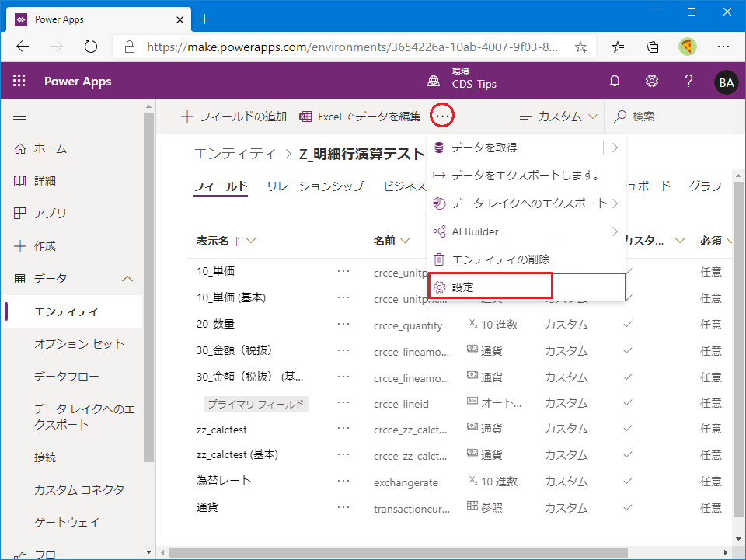This screenshot has width=746, height=560.
Task: Open the カスタム view filter dropdown
Action: coord(558,117)
